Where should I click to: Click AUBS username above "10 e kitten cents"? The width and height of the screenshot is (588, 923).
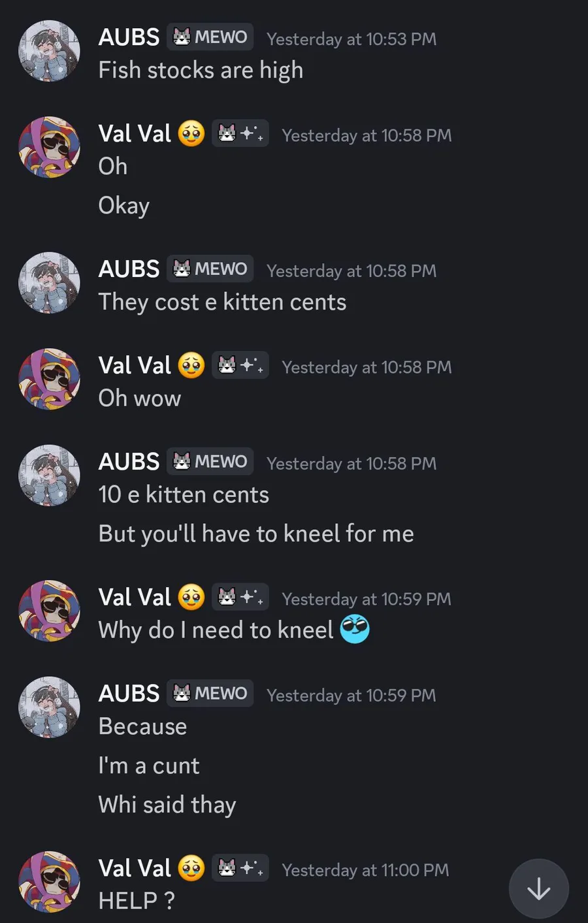[x=129, y=462]
